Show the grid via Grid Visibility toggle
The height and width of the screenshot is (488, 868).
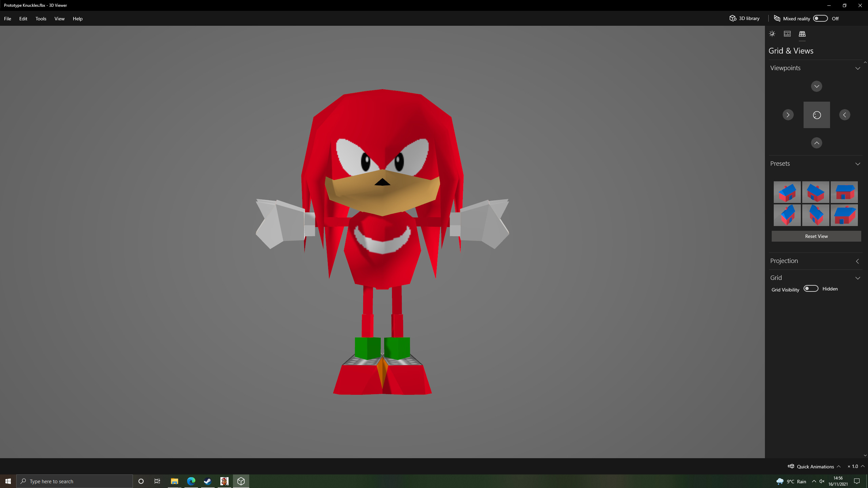pos(811,288)
